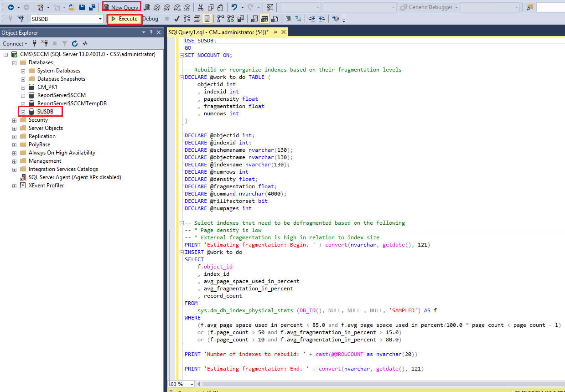
Task: Click the New Query toolbar button
Action: (x=121, y=7)
